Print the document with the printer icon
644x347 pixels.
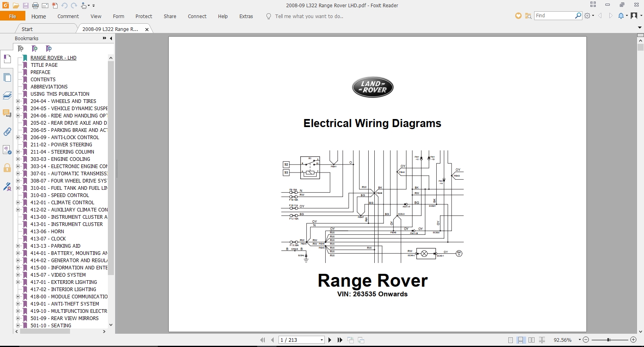pos(35,6)
